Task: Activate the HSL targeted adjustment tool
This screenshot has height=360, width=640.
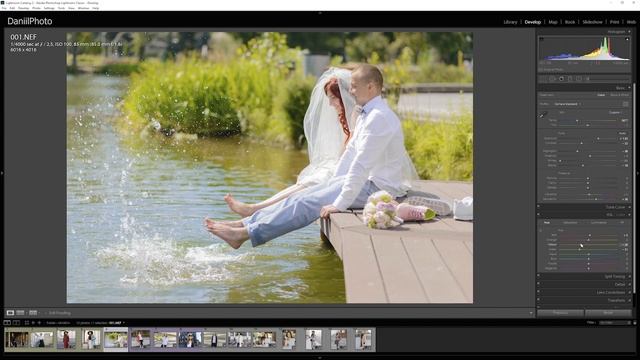Action: (x=540, y=230)
